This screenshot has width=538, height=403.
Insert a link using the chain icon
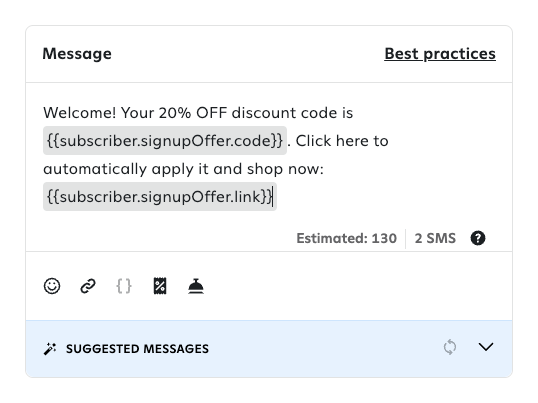pyautogui.click(x=88, y=286)
